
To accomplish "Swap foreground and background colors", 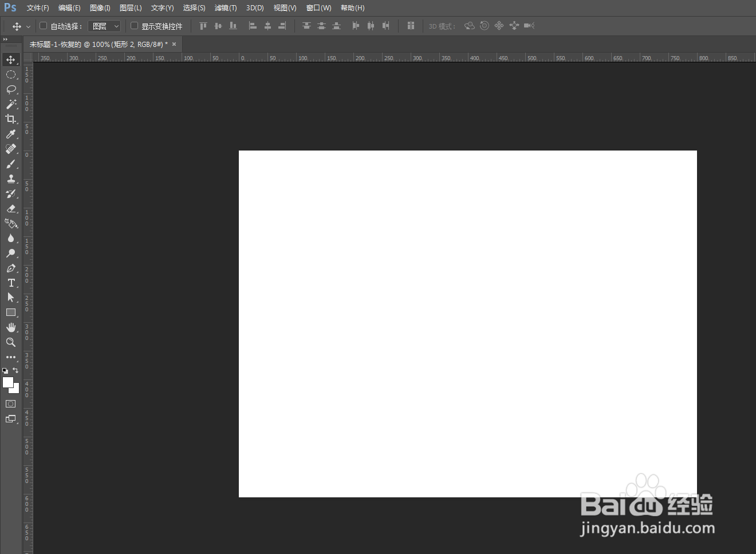I will (15, 370).
